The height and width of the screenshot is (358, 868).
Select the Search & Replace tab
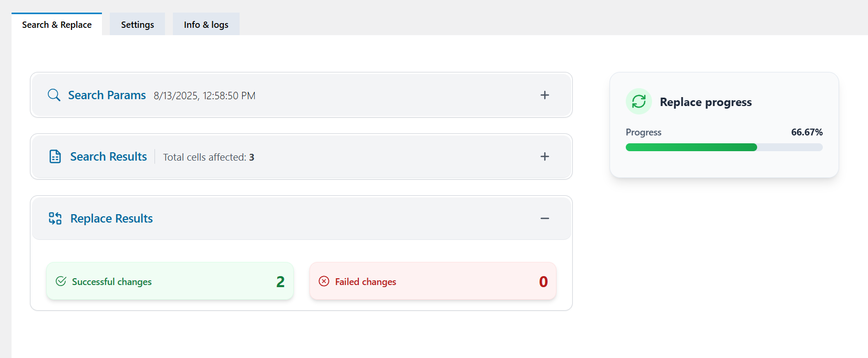[56, 24]
